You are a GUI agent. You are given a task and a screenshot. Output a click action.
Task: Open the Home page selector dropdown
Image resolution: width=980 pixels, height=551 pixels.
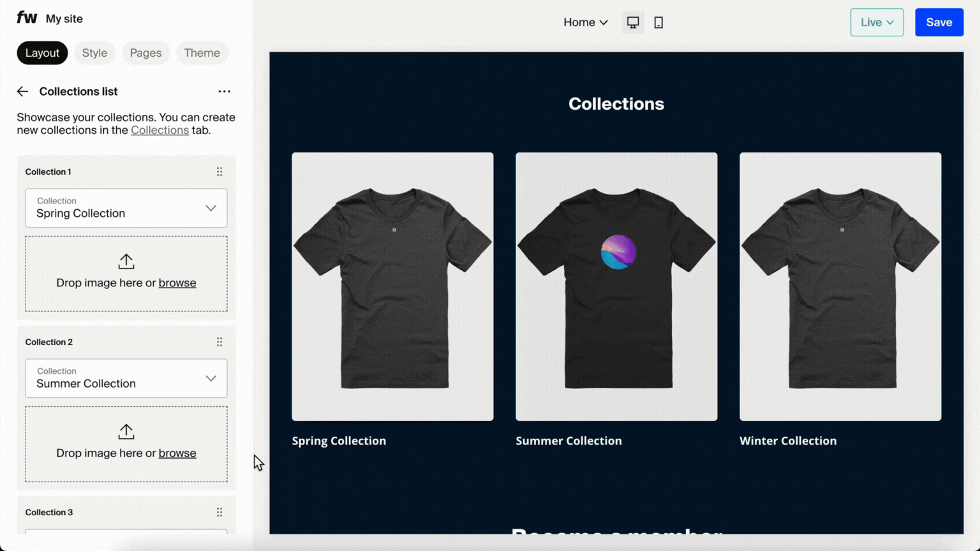click(585, 22)
